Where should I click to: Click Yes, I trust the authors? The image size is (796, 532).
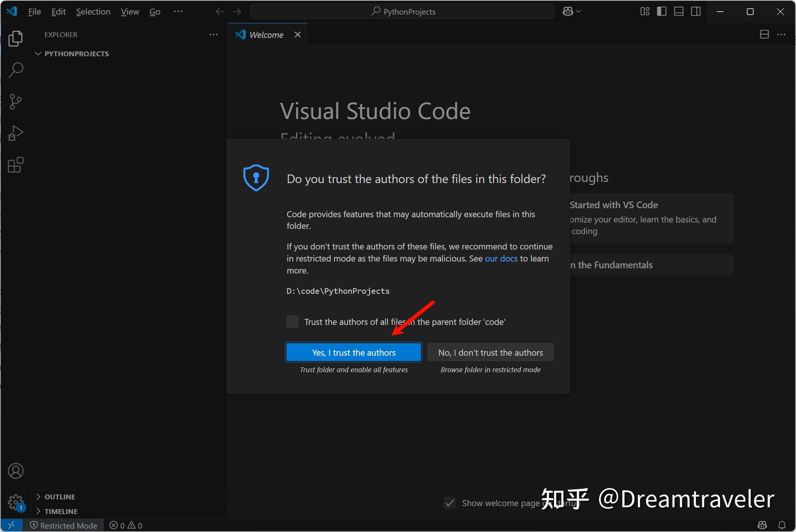tap(353, 352)
